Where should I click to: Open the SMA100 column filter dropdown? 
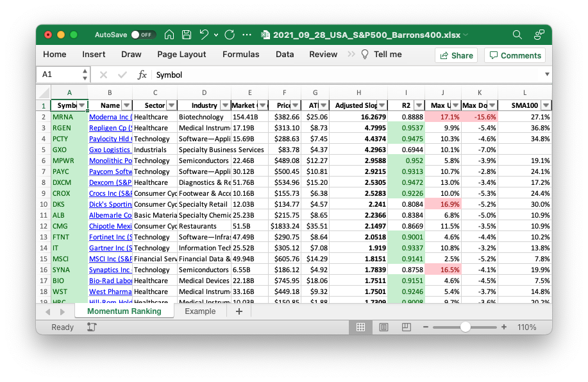click(x=546, y=105)
